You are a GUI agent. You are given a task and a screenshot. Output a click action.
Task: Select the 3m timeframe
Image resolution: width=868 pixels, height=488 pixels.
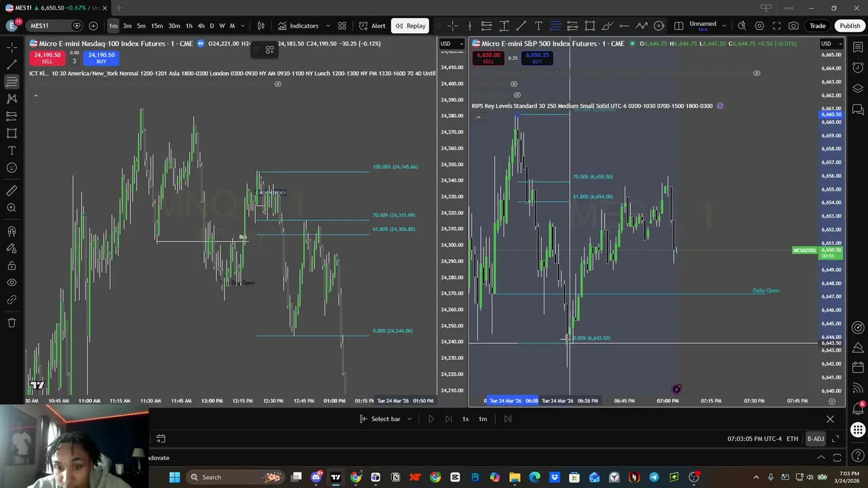[127, 26]
